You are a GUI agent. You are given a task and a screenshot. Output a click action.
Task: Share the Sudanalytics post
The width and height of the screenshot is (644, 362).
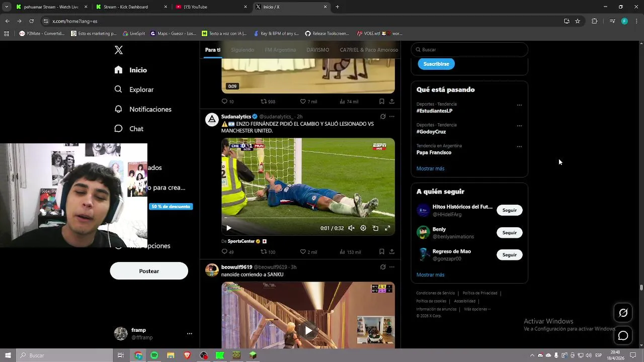tap(392, 252)
